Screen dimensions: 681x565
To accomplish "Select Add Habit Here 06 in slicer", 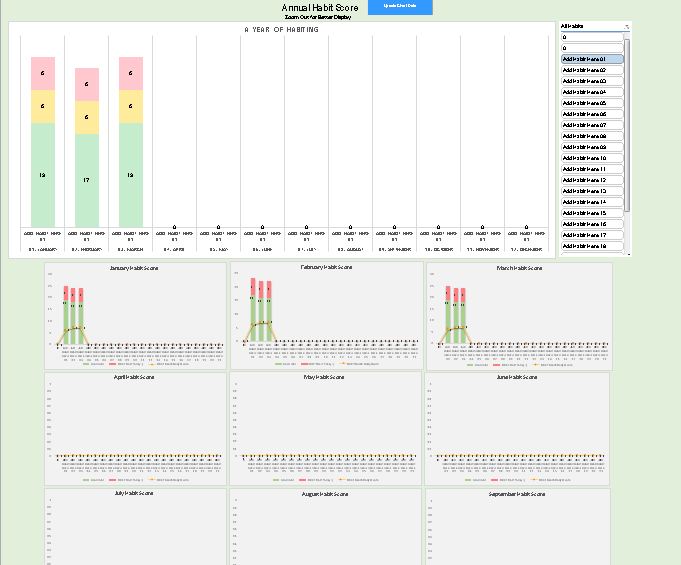I will pos(592,114).
